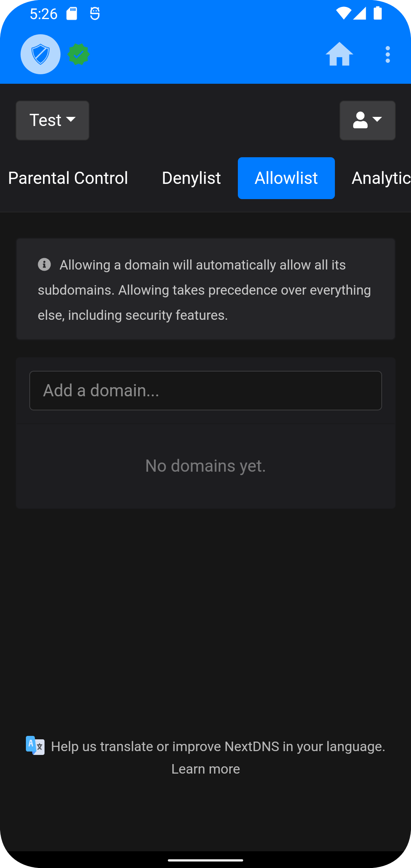
Task: Tap the green verified checkmark badge
Action: pos(79,54)
